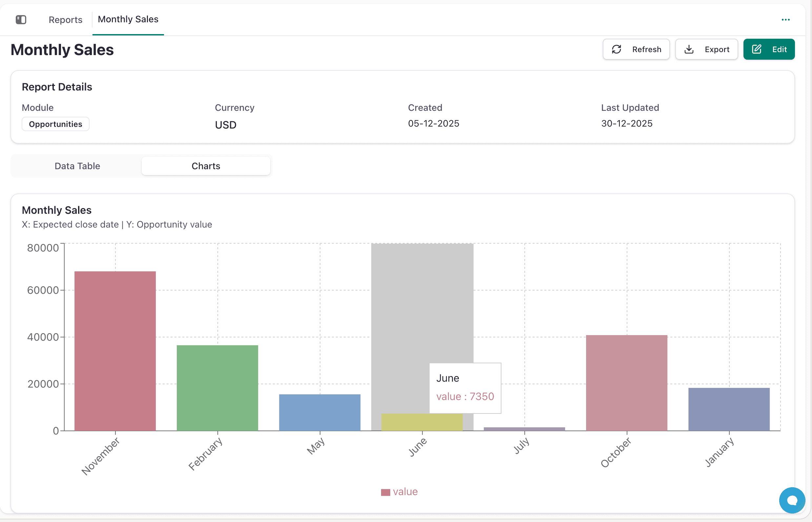The width and height of the screenshot is (812, 522).
Task: Click the 'value : 7350' tooltip text
Action: [465, 396]
